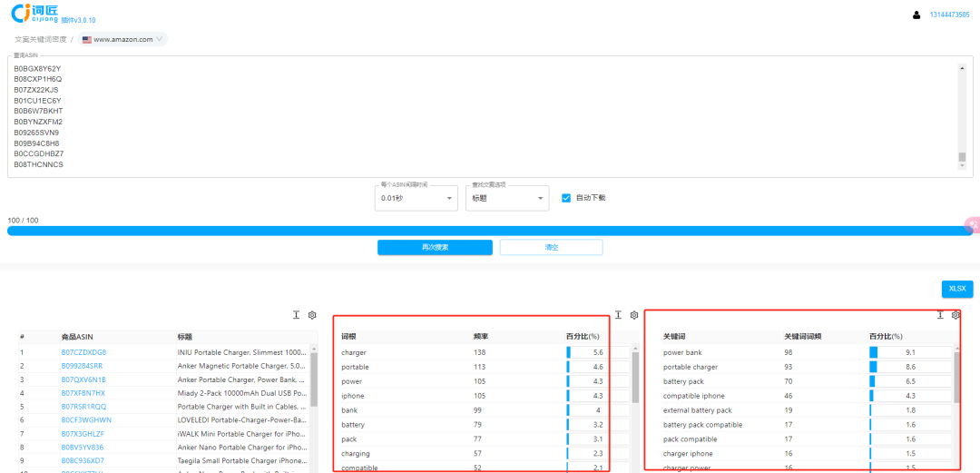The image size is (980, 473).
Task: Click the charger 5.6 percentage bar
Action: (x=597, y=352)
